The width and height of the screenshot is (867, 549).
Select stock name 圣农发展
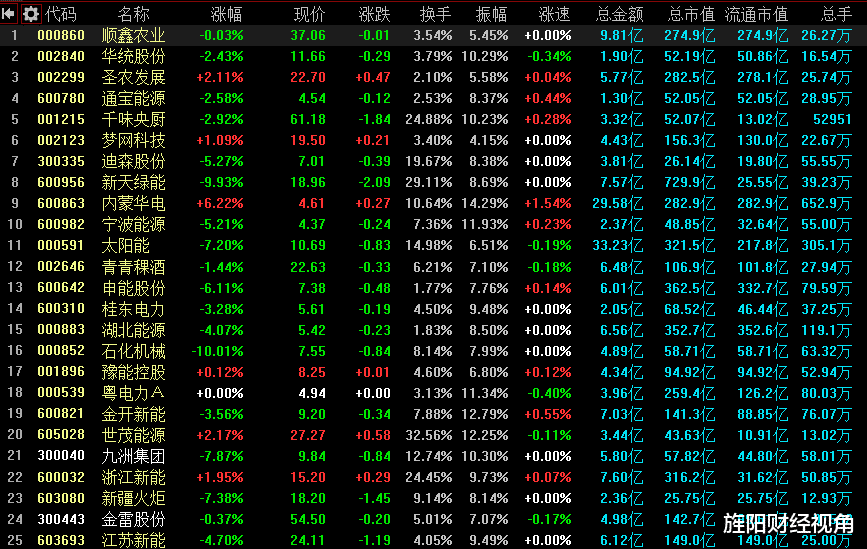click(x=134, y=77)
